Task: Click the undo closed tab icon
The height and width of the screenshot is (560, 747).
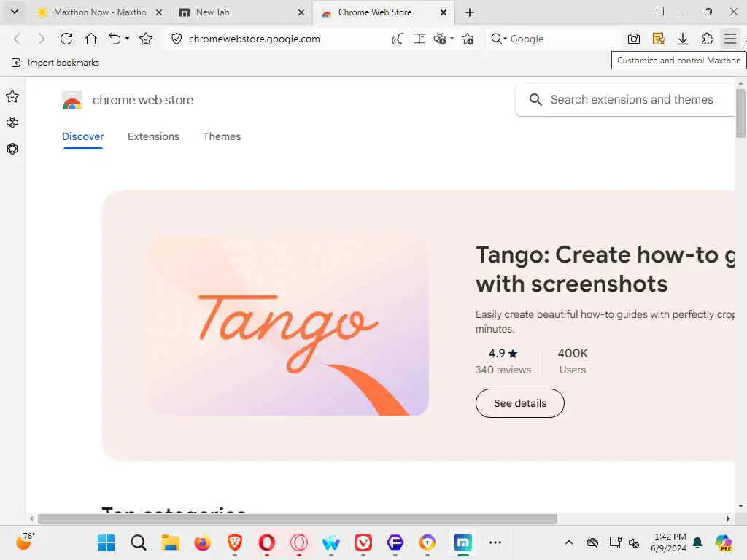Action: coord(115,39)
